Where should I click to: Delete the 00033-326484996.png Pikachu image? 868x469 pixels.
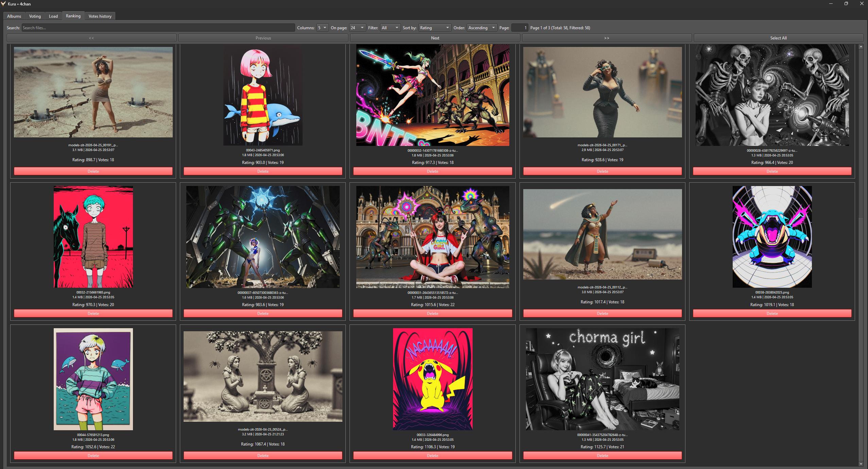(432, 455)
